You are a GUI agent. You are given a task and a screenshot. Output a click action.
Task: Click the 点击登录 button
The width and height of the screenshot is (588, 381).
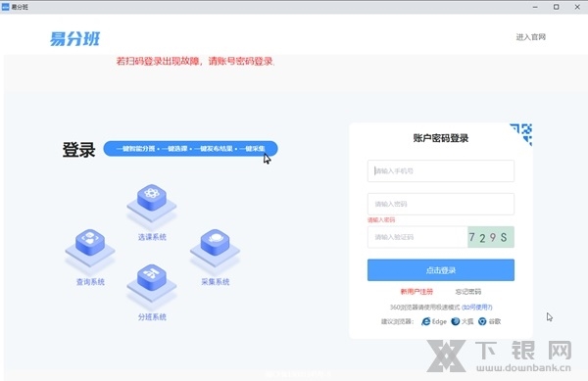(x=441, y=269)
